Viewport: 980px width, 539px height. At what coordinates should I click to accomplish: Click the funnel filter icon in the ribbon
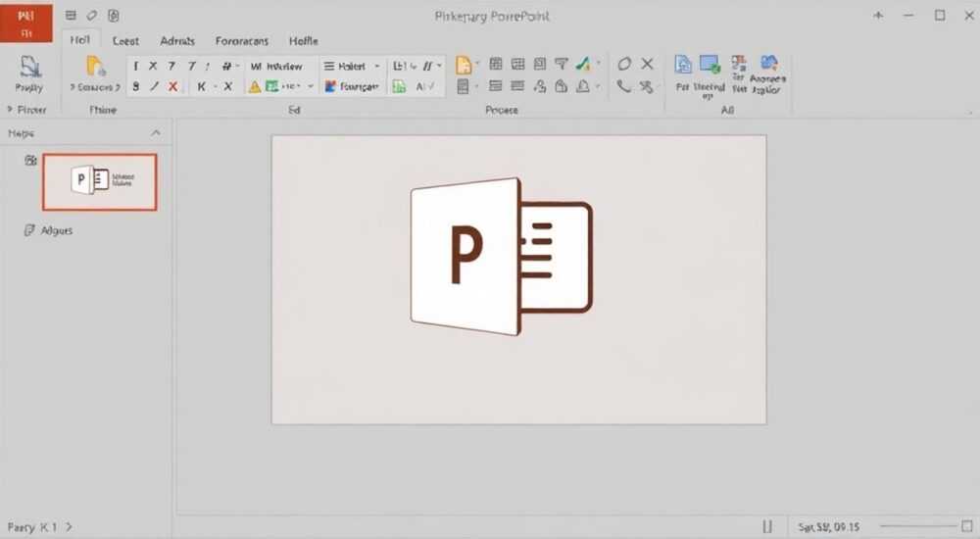[x=562, y=64]
